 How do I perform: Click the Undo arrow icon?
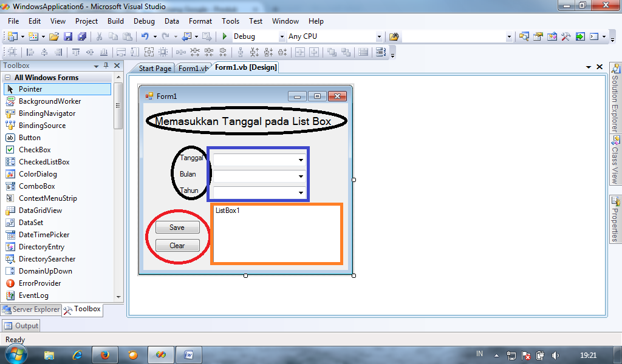coord(145,36)
